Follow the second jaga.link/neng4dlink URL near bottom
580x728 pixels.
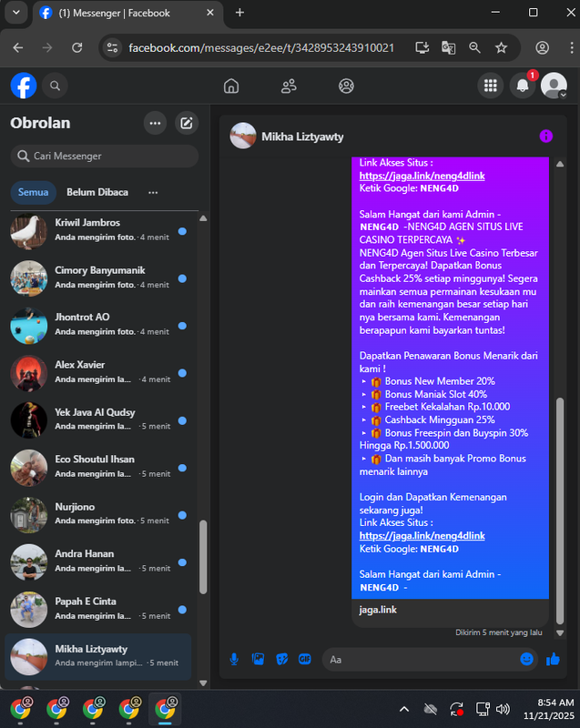(422, 535)
